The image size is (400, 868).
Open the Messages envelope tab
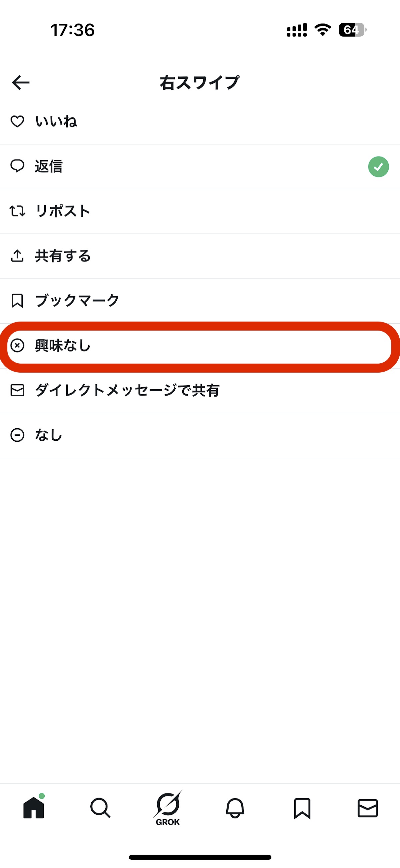[x=367, y=807]
